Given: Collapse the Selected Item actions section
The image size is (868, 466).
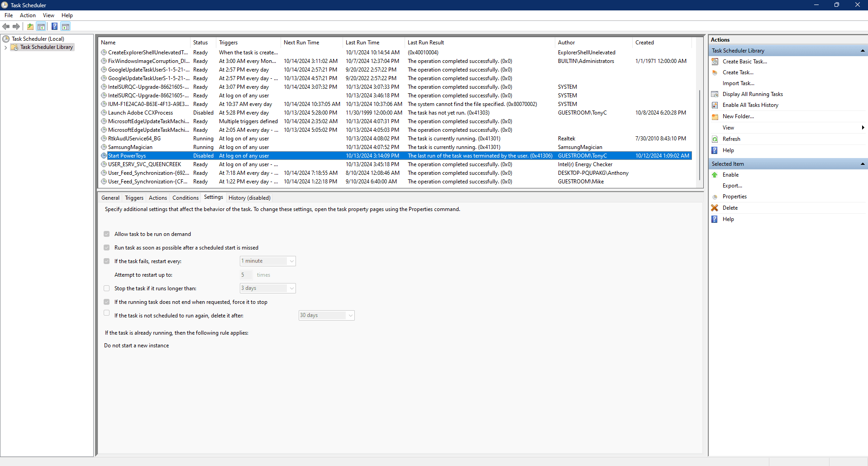Looking at the screenshot, I should tap(863, 164).
